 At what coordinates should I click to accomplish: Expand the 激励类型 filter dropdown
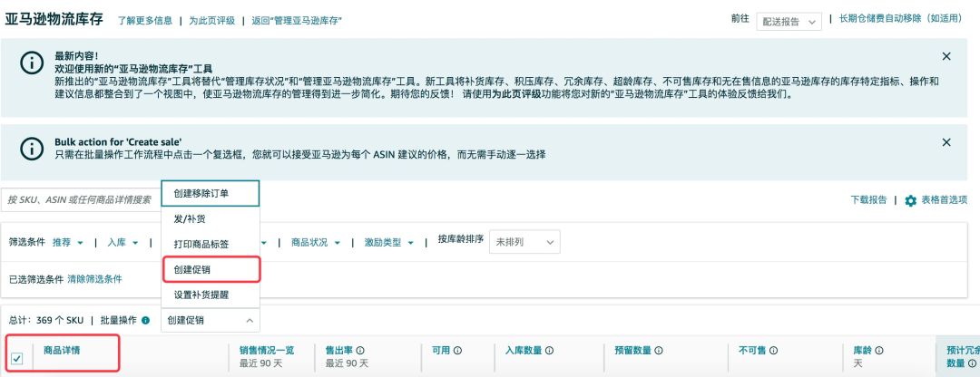point(389,242)
